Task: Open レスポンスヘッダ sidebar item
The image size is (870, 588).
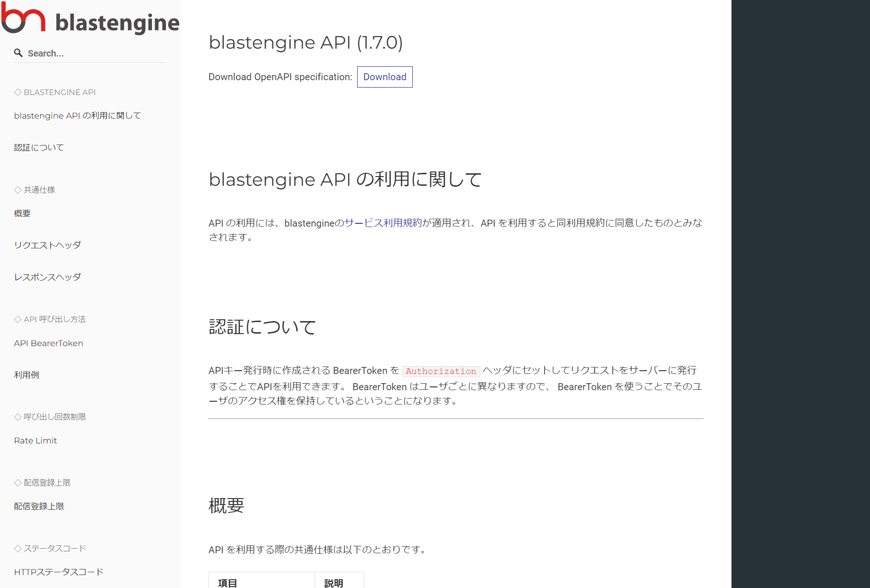Action: tap(47, 277)
